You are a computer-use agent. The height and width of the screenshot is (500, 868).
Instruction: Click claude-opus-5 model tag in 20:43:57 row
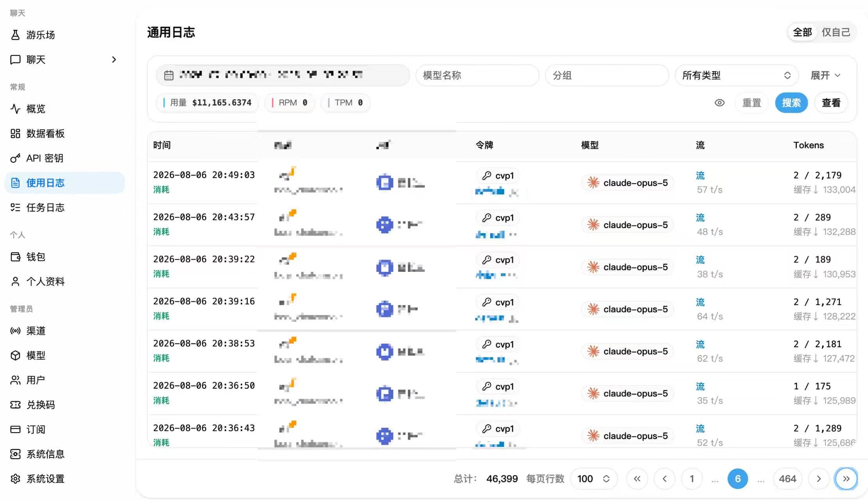coord(628,225)
